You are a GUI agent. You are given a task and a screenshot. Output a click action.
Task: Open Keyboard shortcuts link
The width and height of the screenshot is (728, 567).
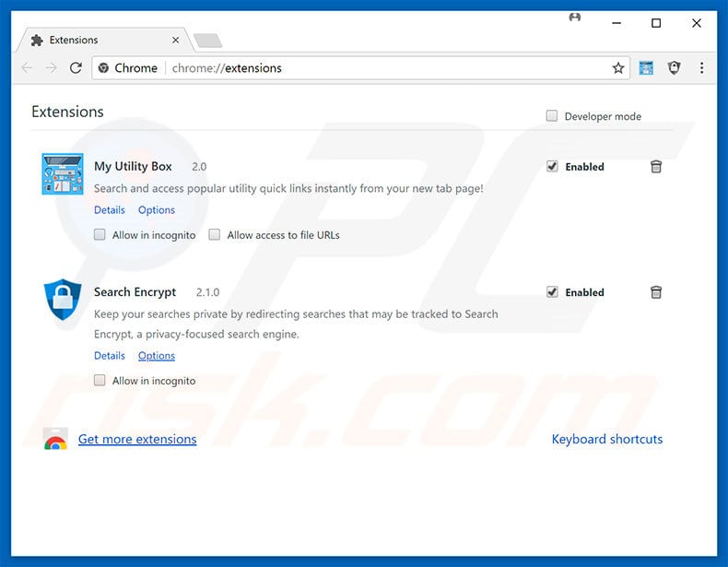607,439
